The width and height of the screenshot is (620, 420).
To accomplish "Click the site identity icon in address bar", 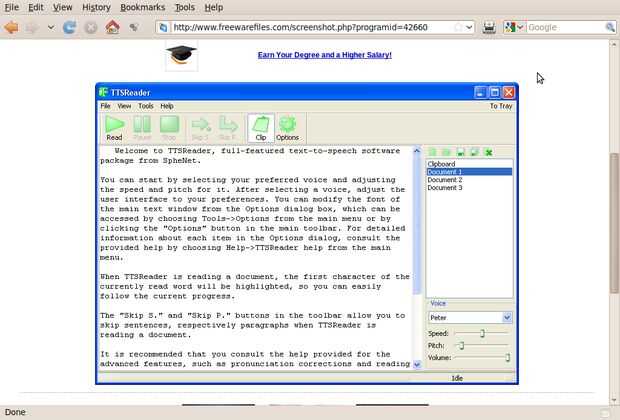I will 163,27.
